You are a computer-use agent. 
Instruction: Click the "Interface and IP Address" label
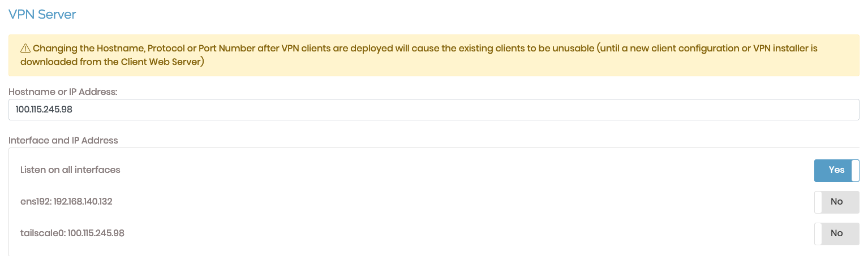pos(63,140)
